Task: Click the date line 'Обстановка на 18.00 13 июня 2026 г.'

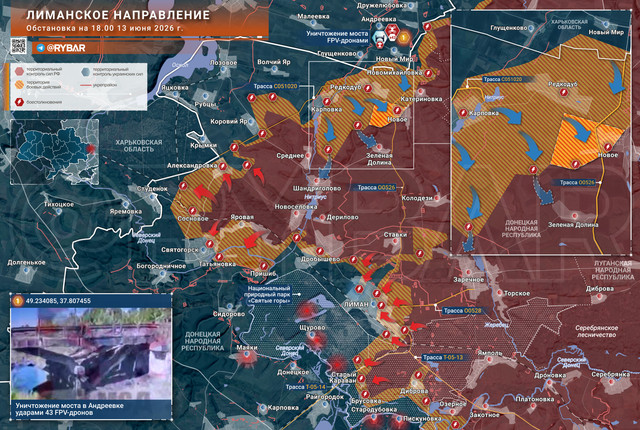Action: pos(105,29)
